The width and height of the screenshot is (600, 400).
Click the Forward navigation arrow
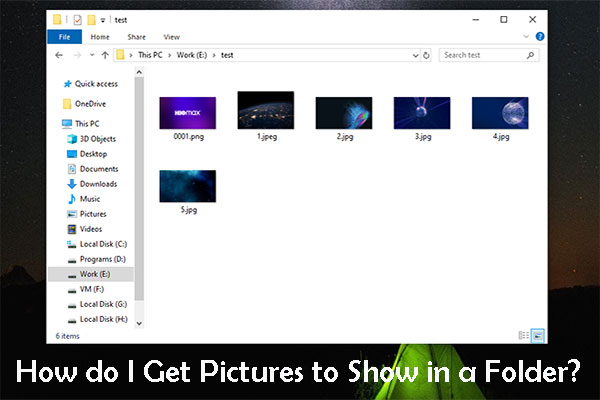(77, 55)
